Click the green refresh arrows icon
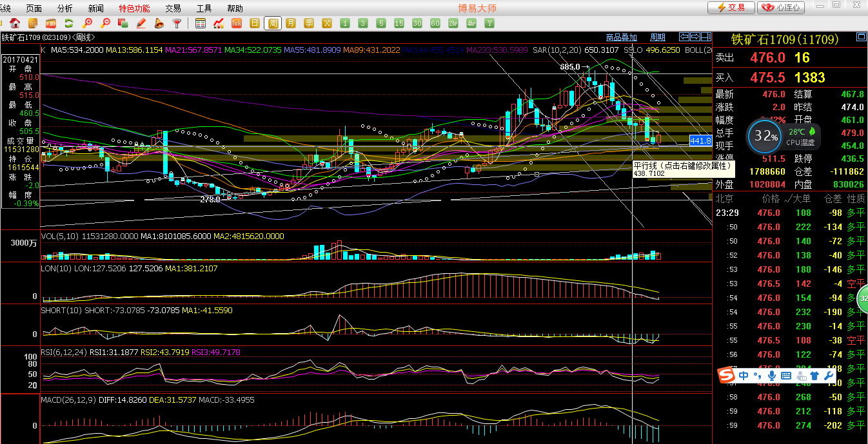 click(x=69, y=23)
